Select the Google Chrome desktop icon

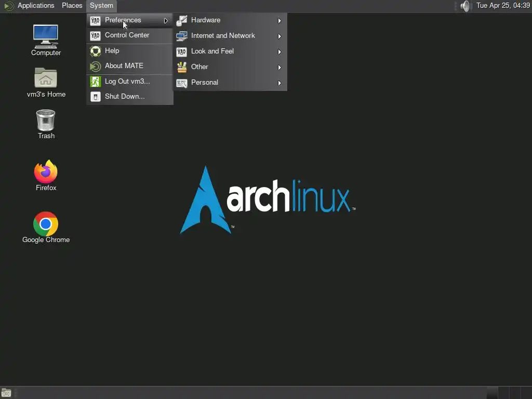[x=46, y=228]
